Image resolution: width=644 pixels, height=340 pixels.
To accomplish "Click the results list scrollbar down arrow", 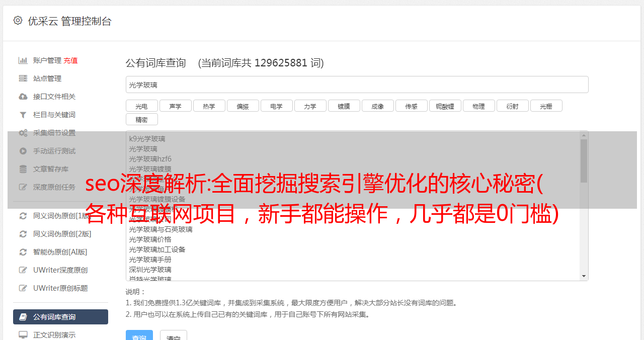I will pyautogui.click(x=584, y=276).
